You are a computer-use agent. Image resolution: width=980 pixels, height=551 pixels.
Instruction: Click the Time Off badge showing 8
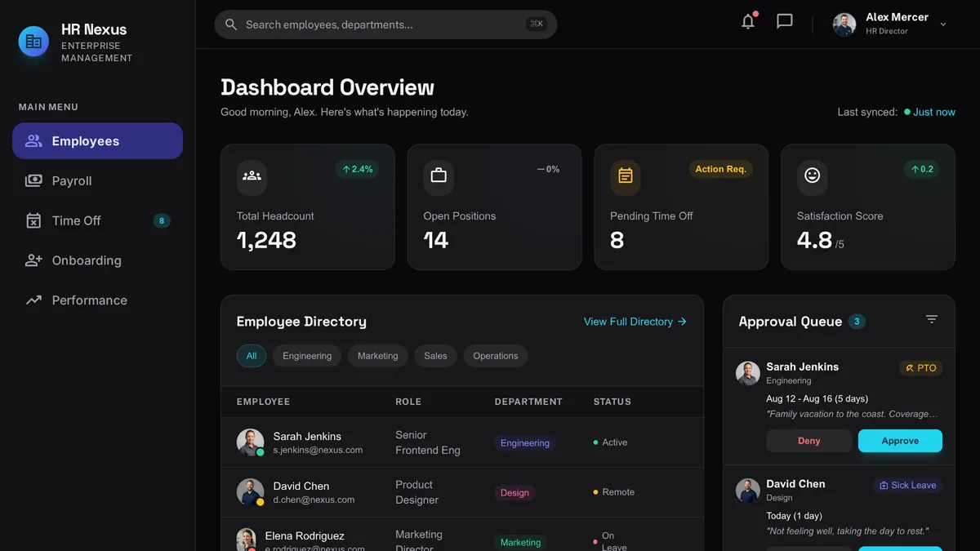pos(162,220)
